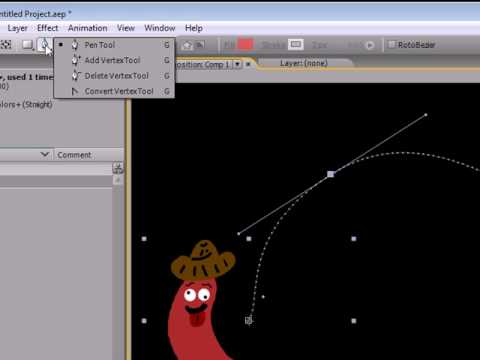The width and height of the screenshot is (480, 360).
Task: Choose Pen Tool from the flyout menu
Action: point(114,45)
